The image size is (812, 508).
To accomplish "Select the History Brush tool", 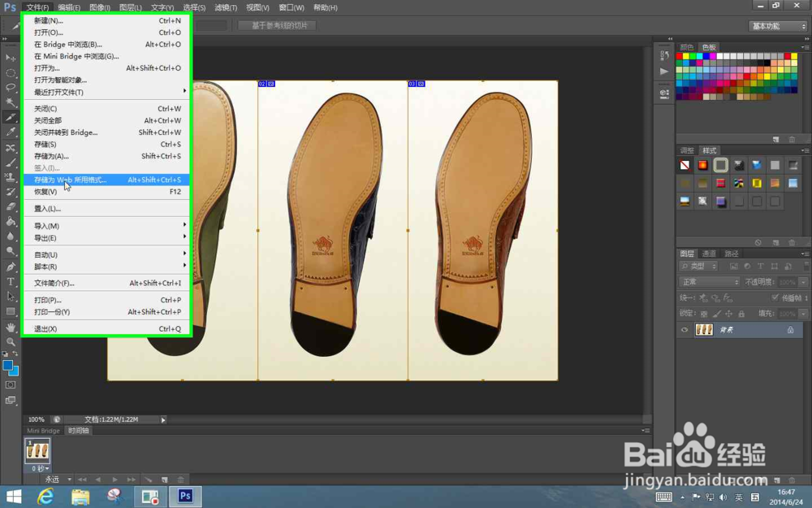I will point(11,192).
